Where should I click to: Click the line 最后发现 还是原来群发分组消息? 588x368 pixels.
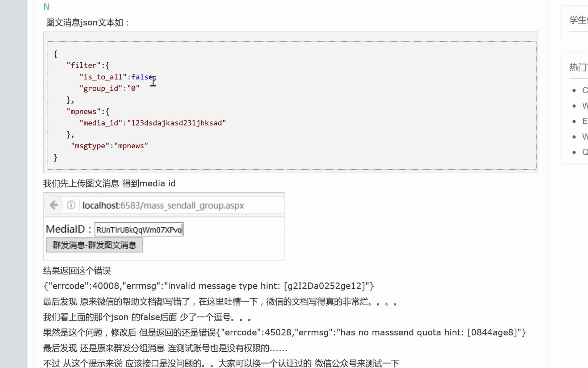pos(165,348)
